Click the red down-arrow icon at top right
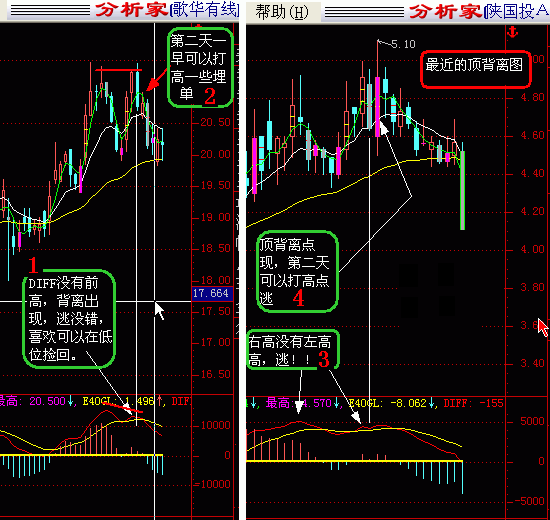This screenshot has height=520, width=550. coord(513,32)
